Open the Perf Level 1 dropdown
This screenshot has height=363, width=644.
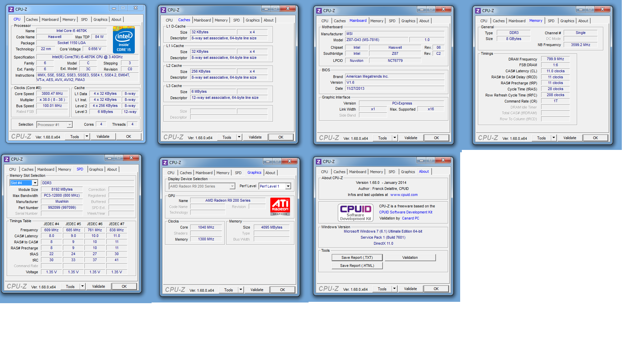coord(288,186)
